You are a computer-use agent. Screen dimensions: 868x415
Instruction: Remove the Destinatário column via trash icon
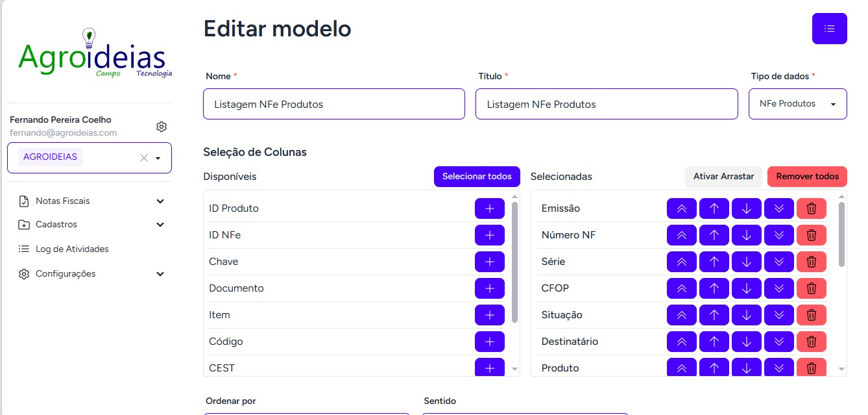coord(811,342)
